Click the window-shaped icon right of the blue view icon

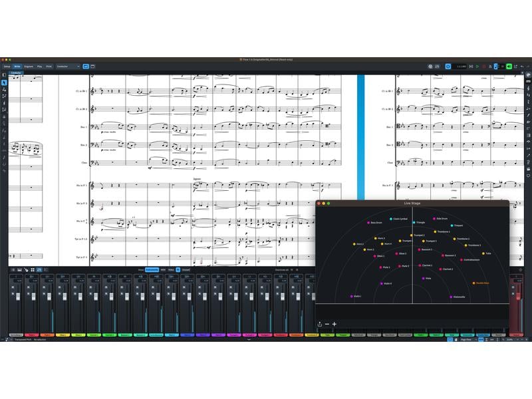tap(92, 66)
